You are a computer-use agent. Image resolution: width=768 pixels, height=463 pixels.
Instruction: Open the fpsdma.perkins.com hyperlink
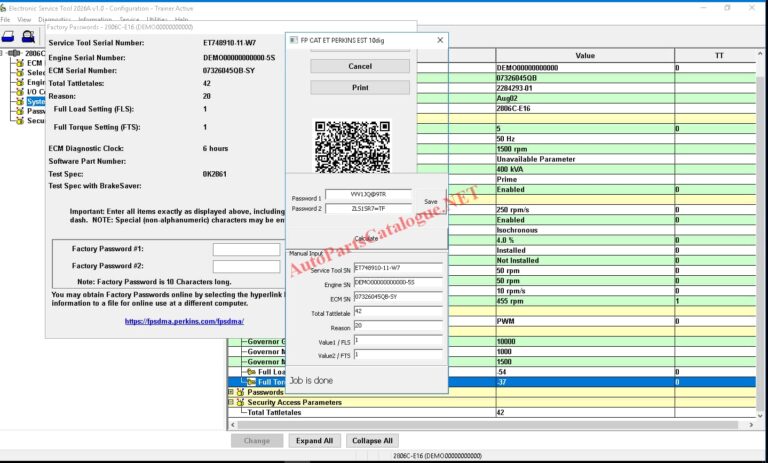(184, 321)
